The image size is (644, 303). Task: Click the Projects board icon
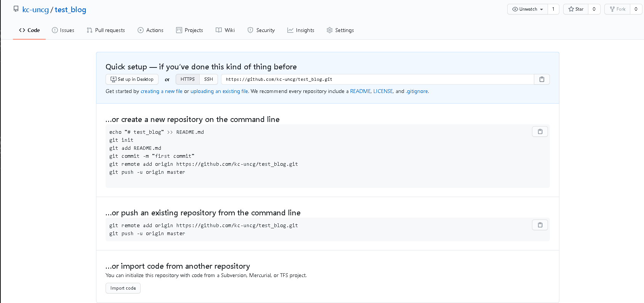tap(179, 30)
